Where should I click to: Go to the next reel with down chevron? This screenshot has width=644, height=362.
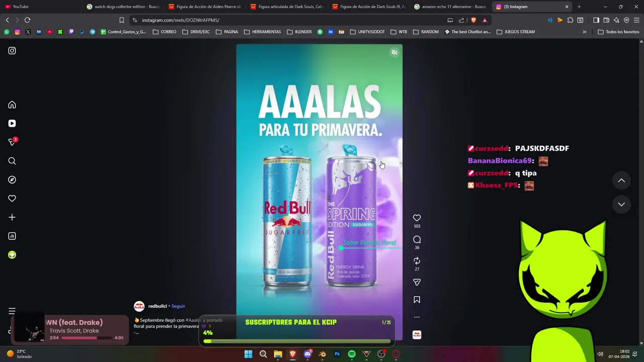pyautogui.click(x=621, y=204)
